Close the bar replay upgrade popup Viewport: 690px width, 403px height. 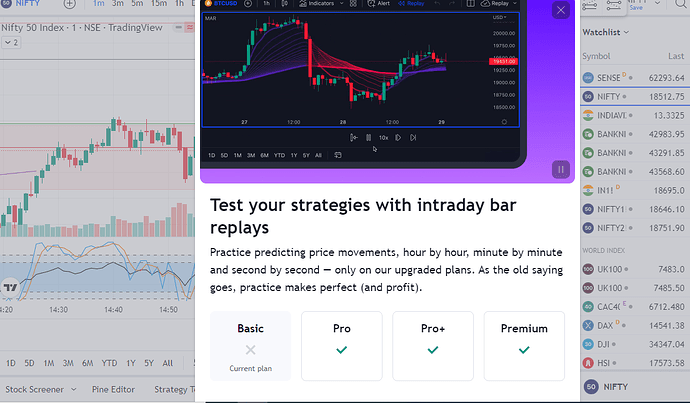561,10
